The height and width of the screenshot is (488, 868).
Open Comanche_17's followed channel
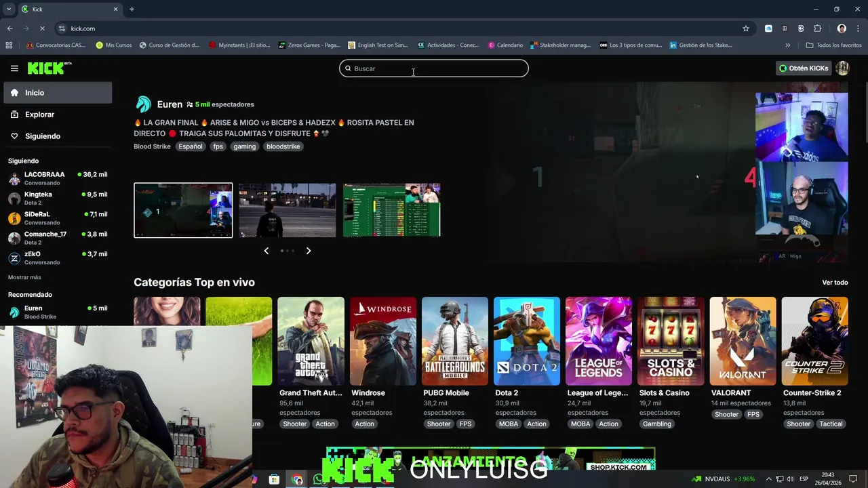[58, 238]
